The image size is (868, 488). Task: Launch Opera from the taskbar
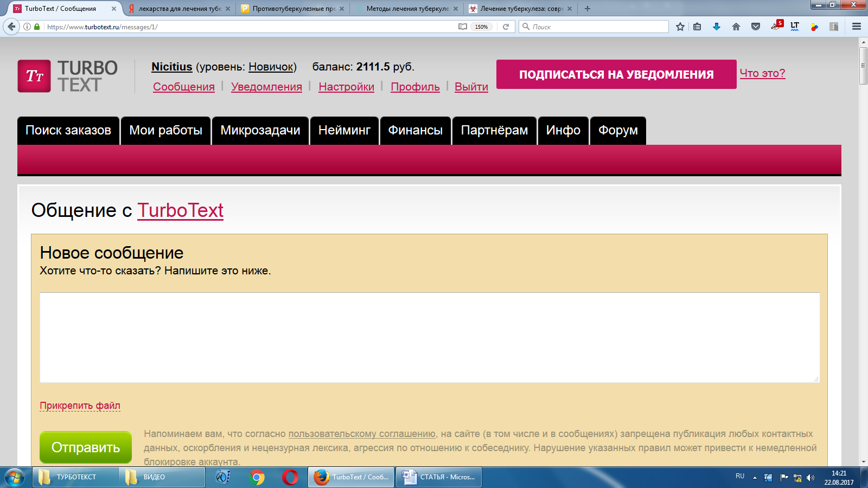(x=290, y=477)
